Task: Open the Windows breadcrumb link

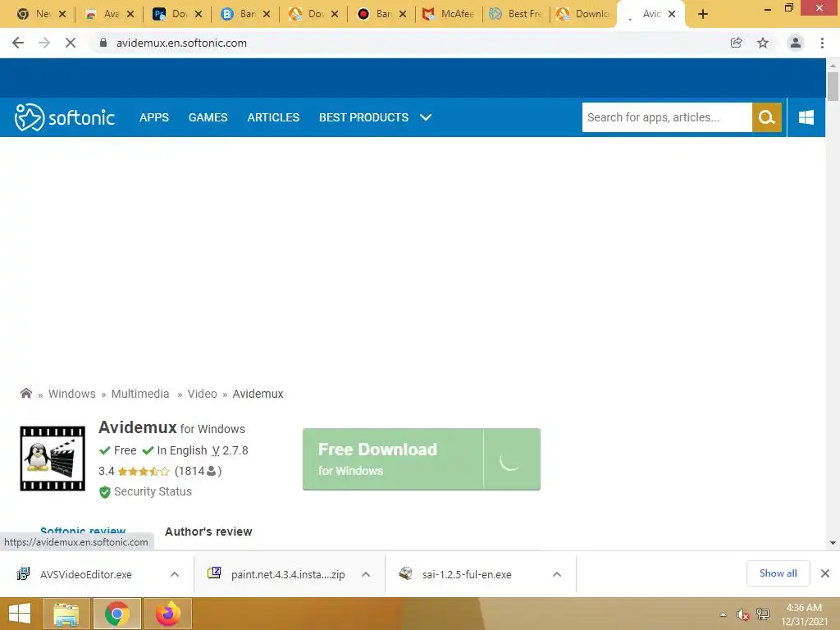Action: click(x=72, y=394)
